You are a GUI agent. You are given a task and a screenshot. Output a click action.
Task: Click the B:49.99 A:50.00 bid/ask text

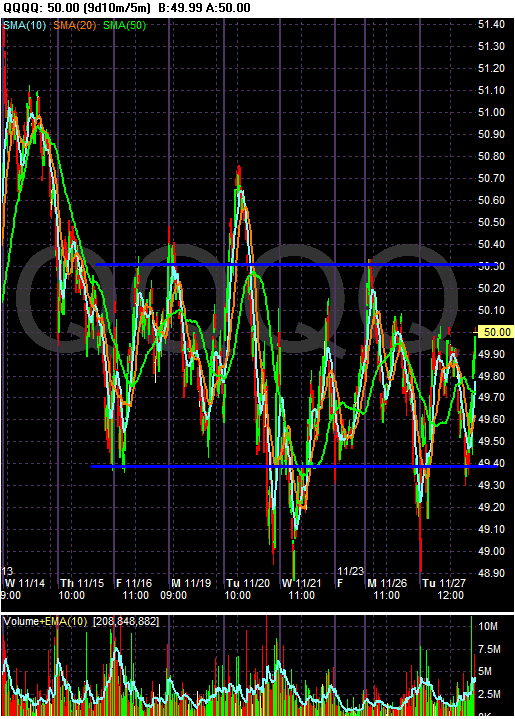tap(205, 8)
